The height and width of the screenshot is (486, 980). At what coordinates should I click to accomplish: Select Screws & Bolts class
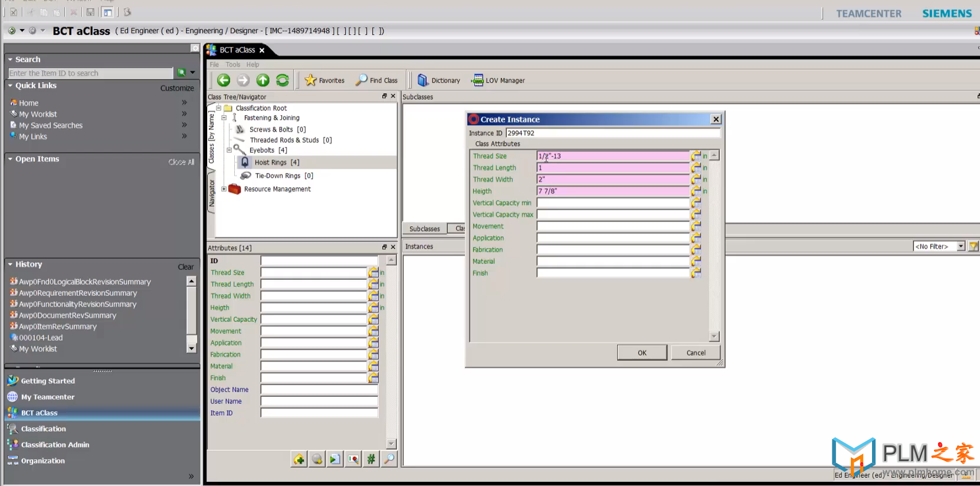click(x=277, y=129)
